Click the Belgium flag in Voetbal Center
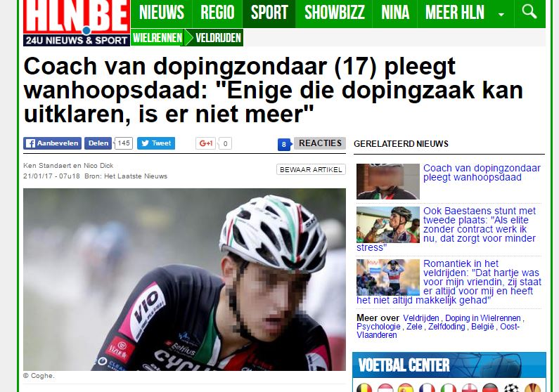 click(x=364, y=388)
